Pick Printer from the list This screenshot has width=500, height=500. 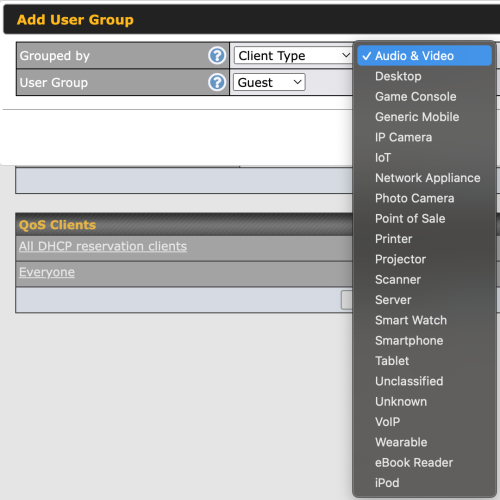(424, 239)
